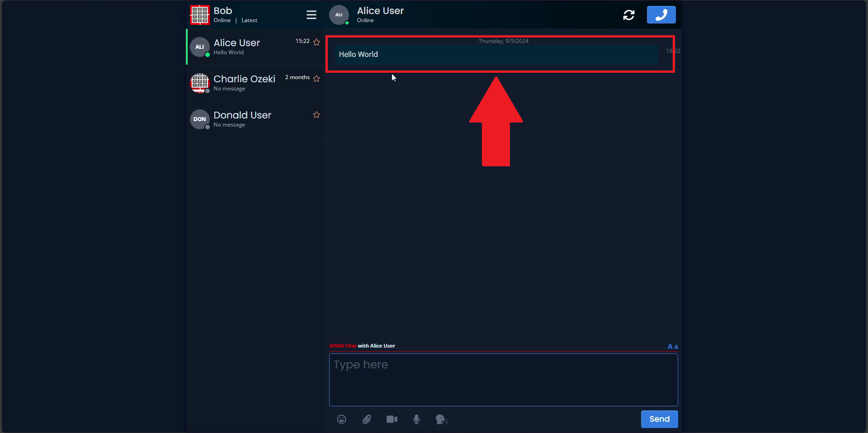Increase font size with the larger A
868x433 pixels.
670,347
